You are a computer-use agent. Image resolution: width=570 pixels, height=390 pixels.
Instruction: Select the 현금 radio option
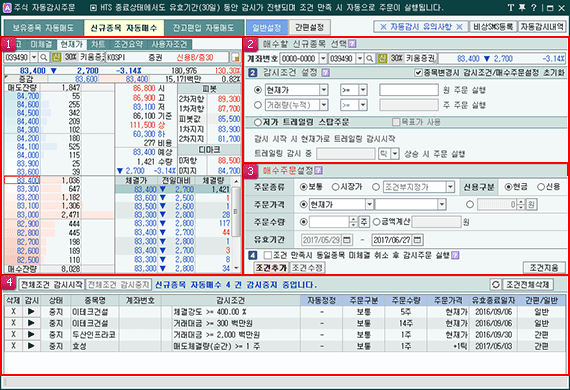509,187
